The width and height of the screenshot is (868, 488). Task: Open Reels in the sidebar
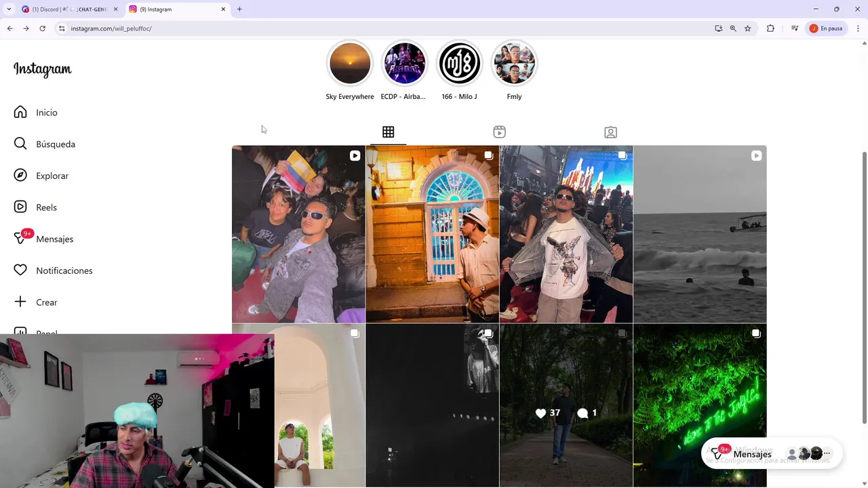coord(36,207)
